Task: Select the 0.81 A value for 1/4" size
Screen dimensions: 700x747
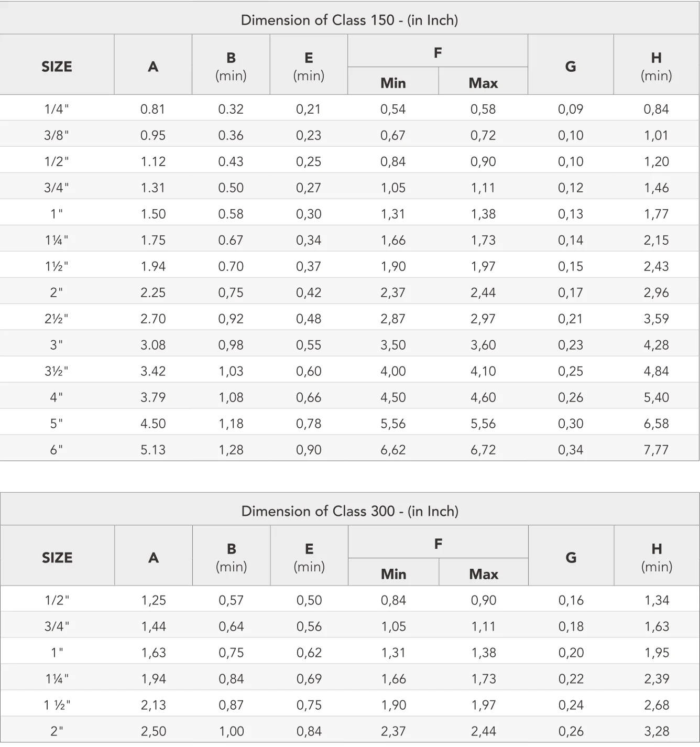Action: click(x=153, y=109)
